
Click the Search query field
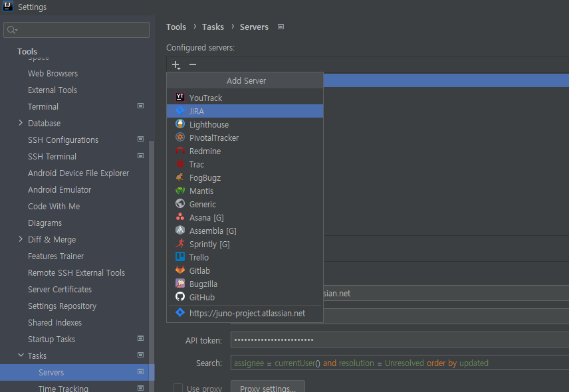pos(399,363)
